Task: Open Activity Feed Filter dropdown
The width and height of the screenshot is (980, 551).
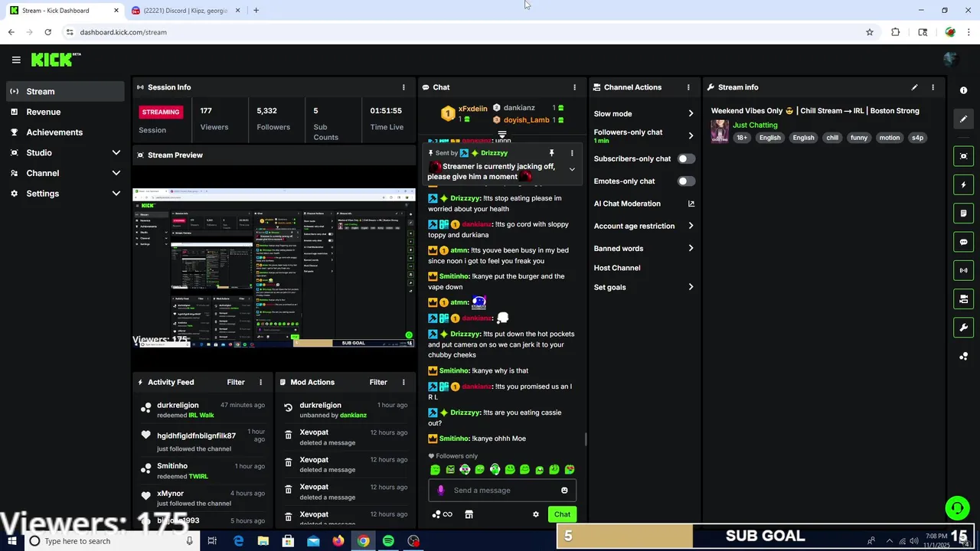Action: [236, 382]
